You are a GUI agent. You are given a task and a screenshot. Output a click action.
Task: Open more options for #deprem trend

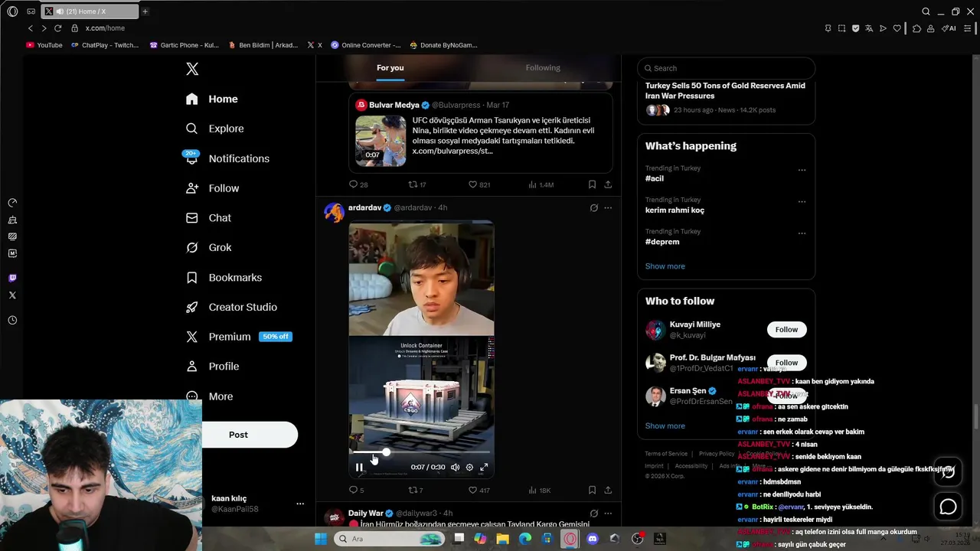pos(802,233)
